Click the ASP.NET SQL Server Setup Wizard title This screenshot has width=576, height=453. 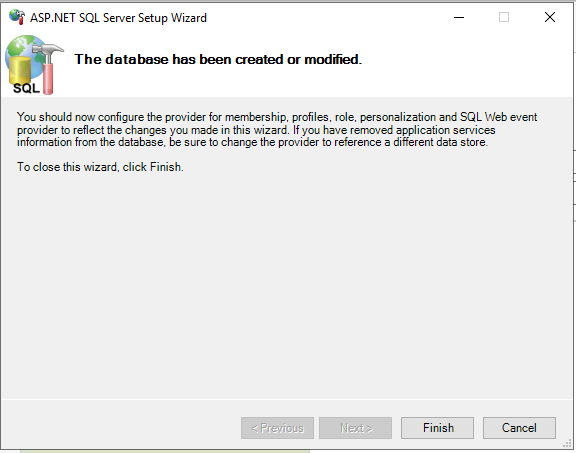118,18
